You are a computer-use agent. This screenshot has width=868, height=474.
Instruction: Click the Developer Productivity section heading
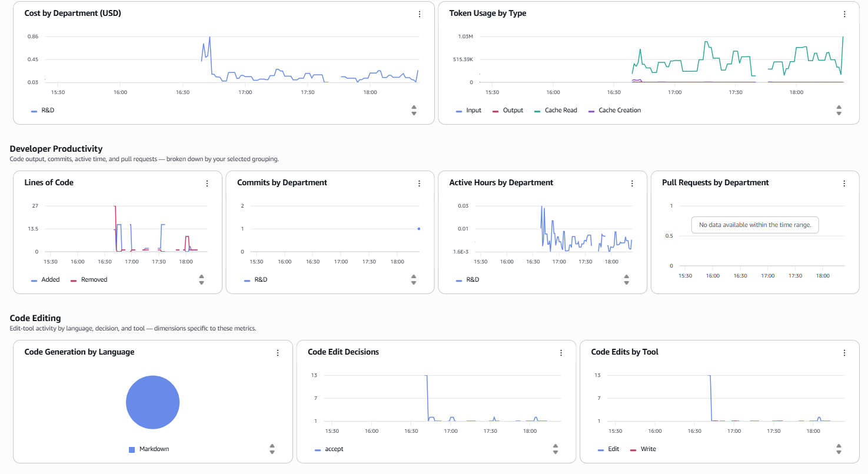pyautogui.click(x=56, y=149)
